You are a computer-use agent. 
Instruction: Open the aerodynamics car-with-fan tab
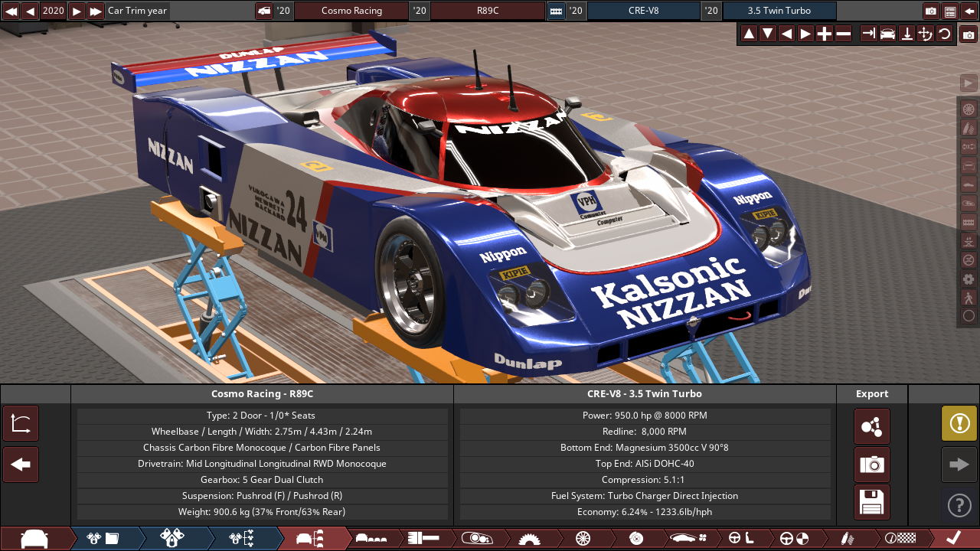tap(688, 539)
